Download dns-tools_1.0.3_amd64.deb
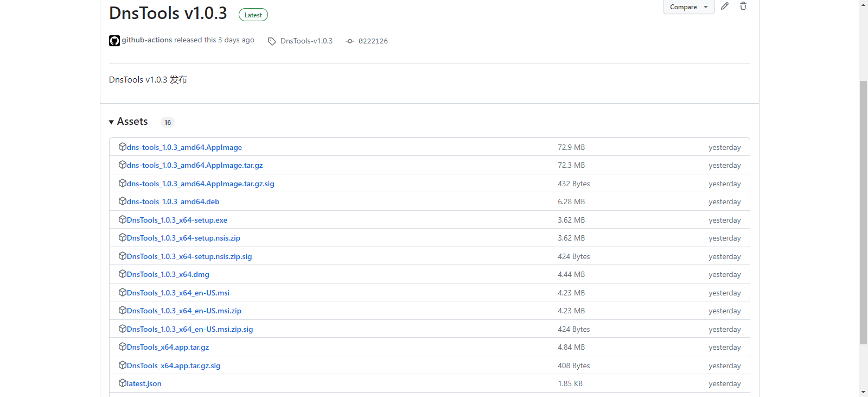 [173, 201]
